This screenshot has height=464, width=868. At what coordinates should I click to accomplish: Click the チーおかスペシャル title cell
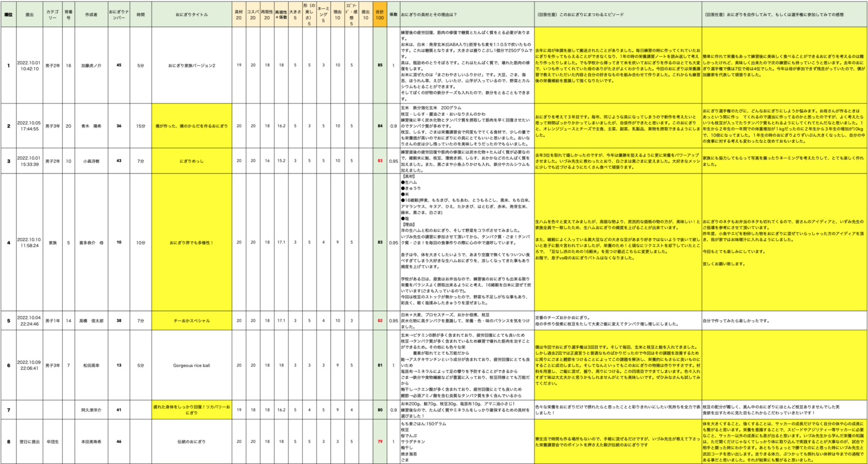pyautogui.click(x=191, y=321)
